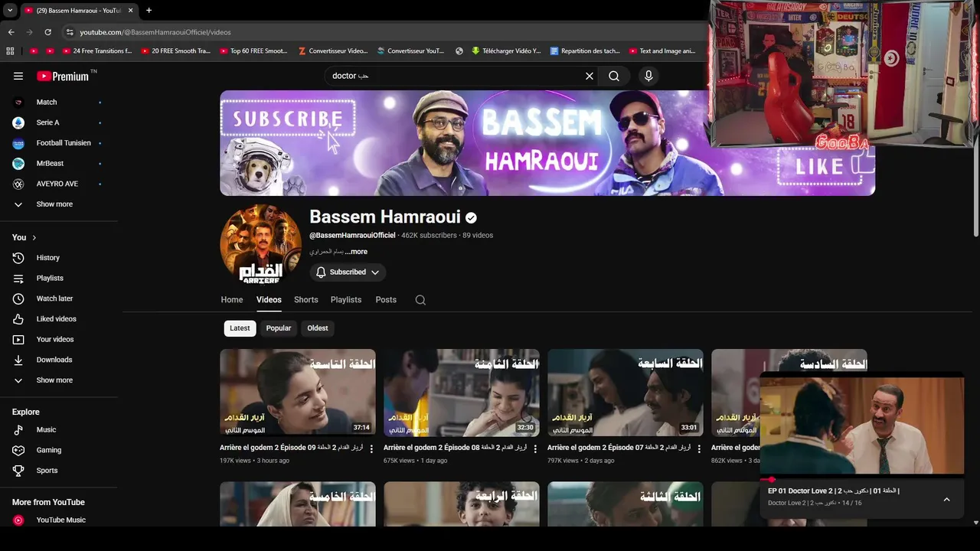Viewport: 980px width, 551px height.
Task: Open options menu for Épisode 07 video
Action: point(699,448)
